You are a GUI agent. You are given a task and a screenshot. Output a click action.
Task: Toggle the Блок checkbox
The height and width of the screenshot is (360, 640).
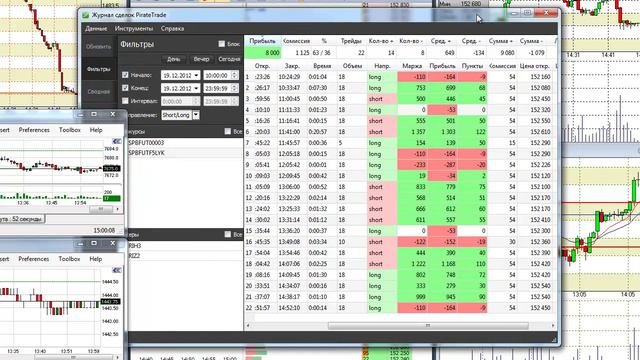click(x=222, y=44)
